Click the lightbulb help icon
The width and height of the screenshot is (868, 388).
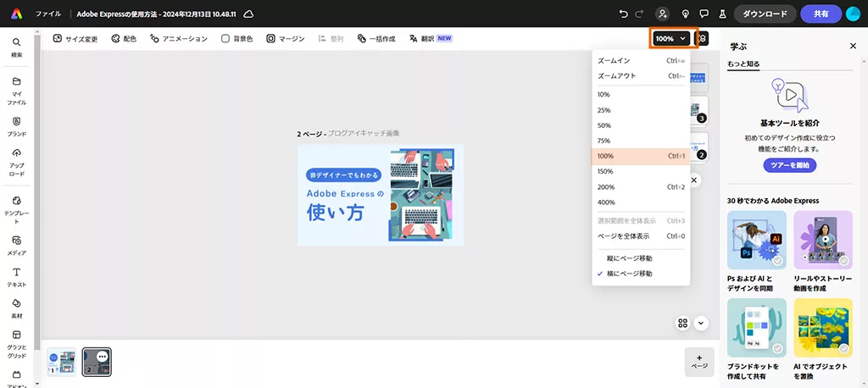point(685,14)
